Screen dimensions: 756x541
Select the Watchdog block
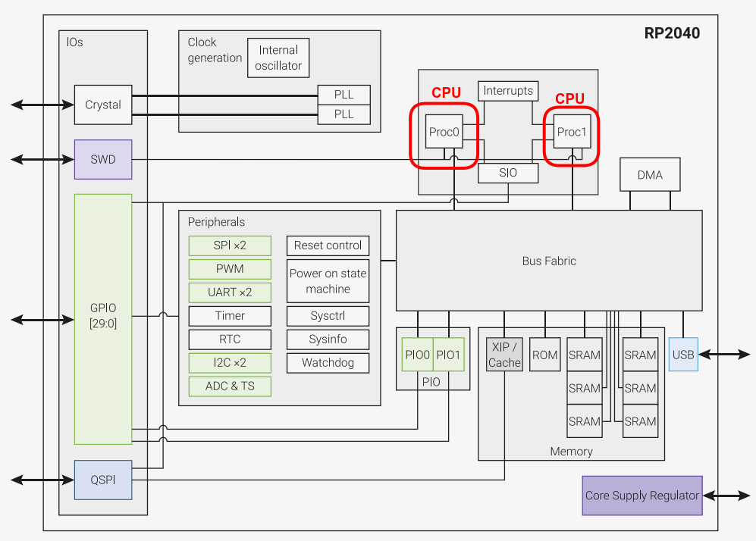click(x=328, y=363)
